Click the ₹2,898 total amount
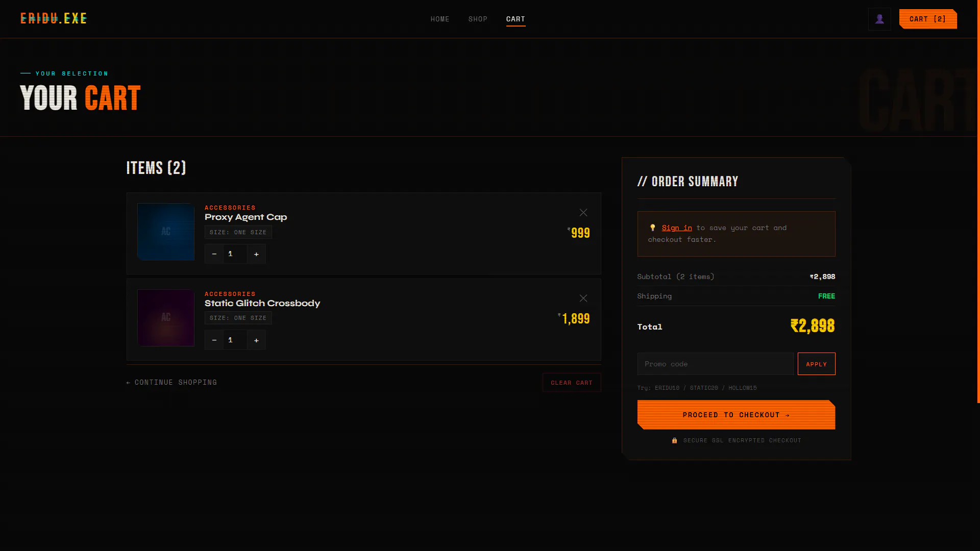Screen dimensions: 980x551 813,325
